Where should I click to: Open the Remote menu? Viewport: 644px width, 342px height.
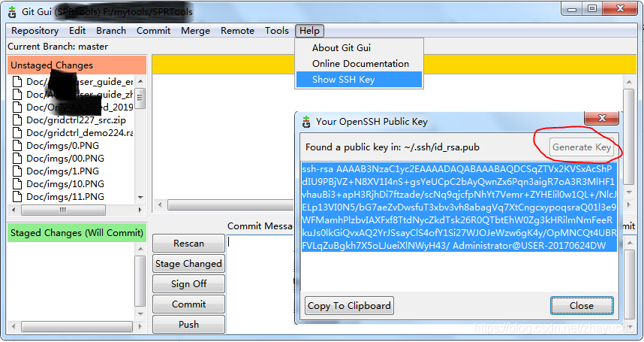coord(237,31)
